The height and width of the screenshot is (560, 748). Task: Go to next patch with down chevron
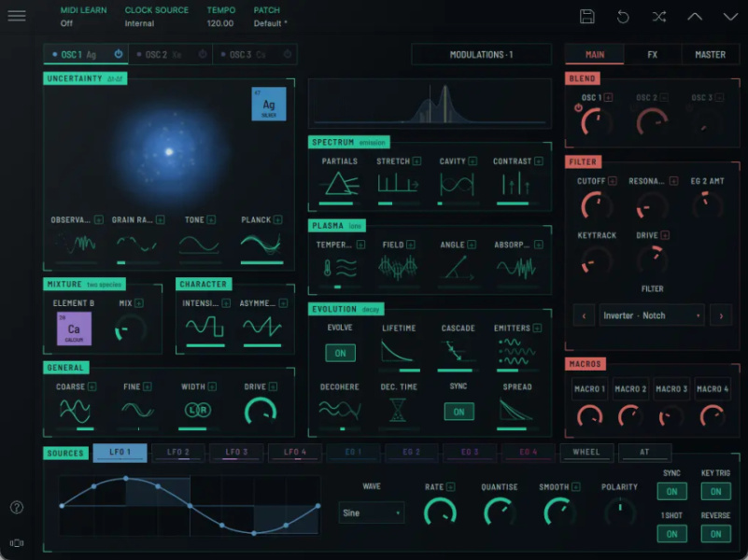pyautogui.click(x=730, y=17)
